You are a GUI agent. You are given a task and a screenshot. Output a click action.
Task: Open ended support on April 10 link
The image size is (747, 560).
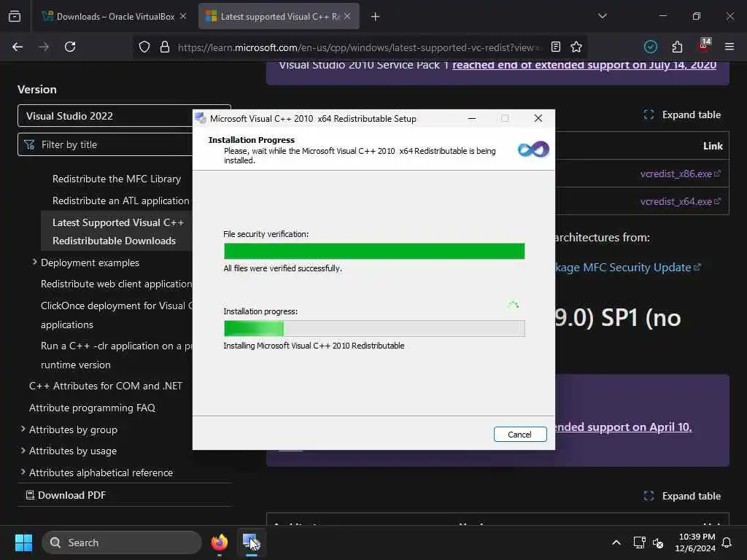tap(624, 427)
